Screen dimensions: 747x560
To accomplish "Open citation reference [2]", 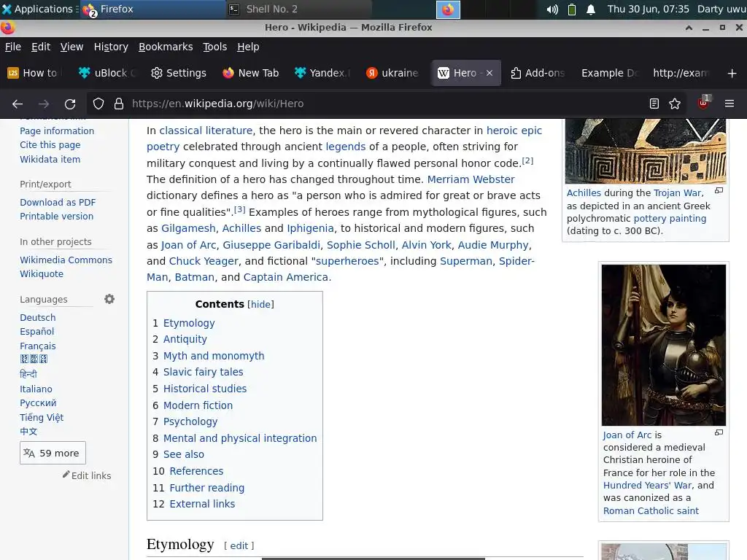I will coord(527,160).
